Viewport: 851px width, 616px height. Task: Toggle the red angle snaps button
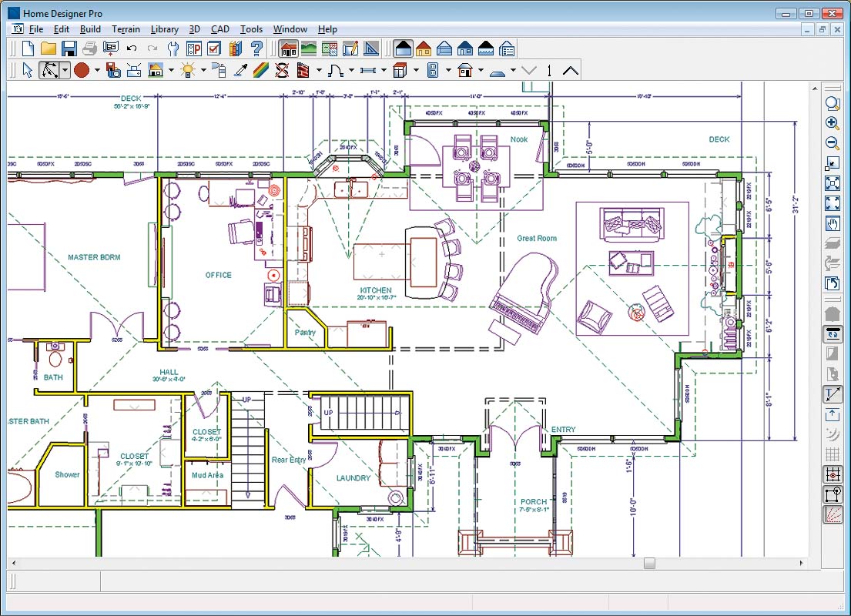tap(832, 514)
